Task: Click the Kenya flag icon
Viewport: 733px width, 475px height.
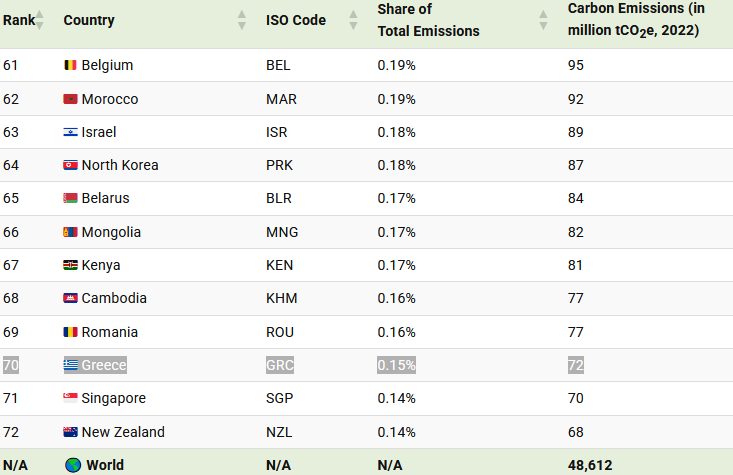Action: 70,266
